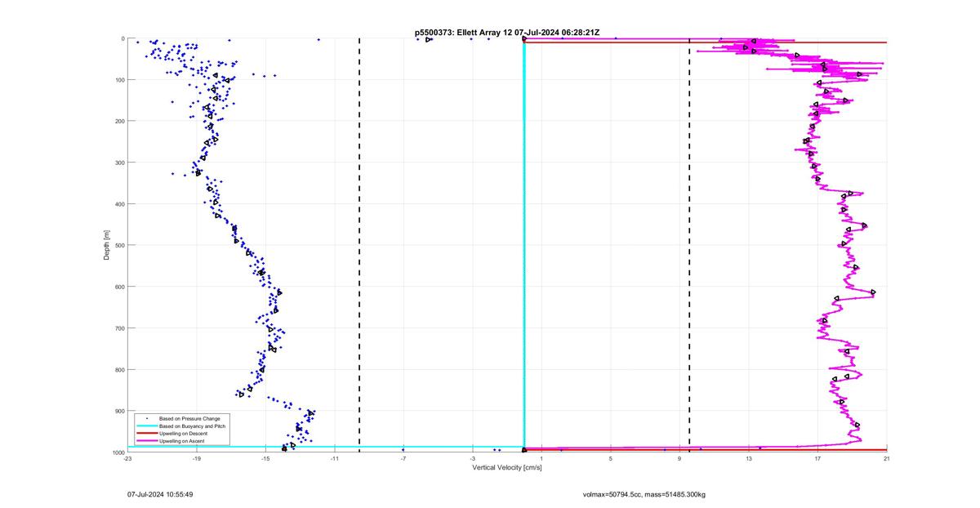Click the blue dot marker in the legend

point(146,419)
